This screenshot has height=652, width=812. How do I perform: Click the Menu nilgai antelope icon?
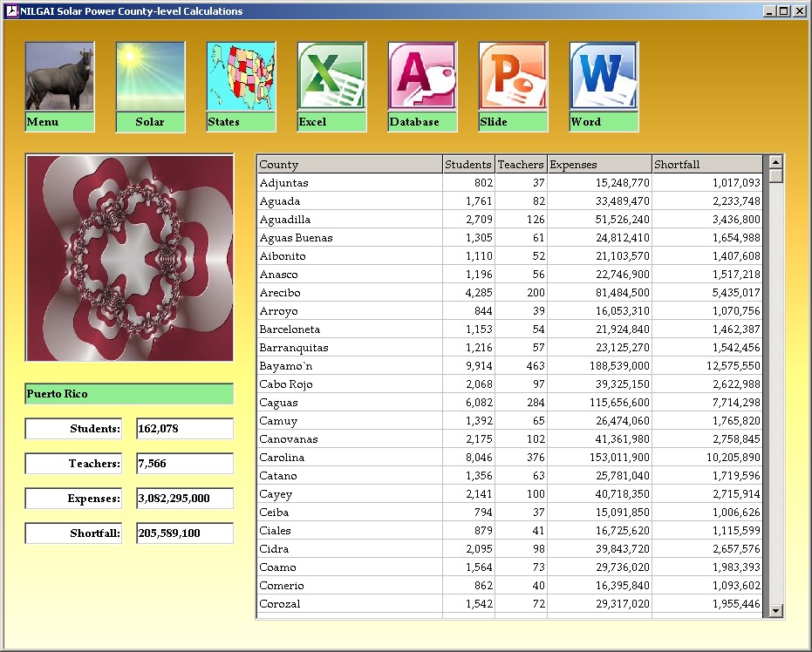click(59, 77)
